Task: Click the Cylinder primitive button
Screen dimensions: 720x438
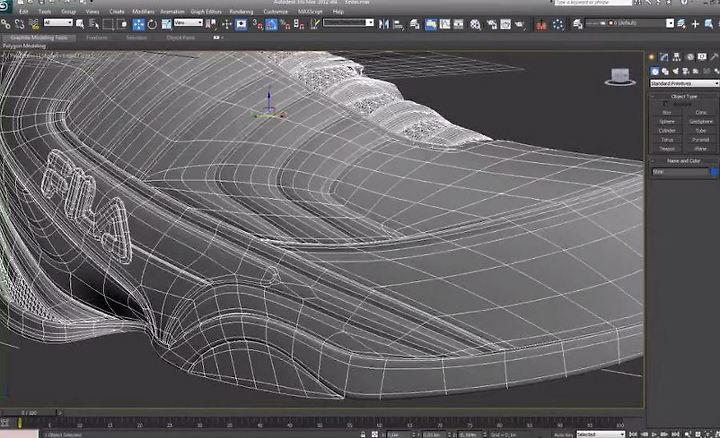Action: (x=667, y=131)
